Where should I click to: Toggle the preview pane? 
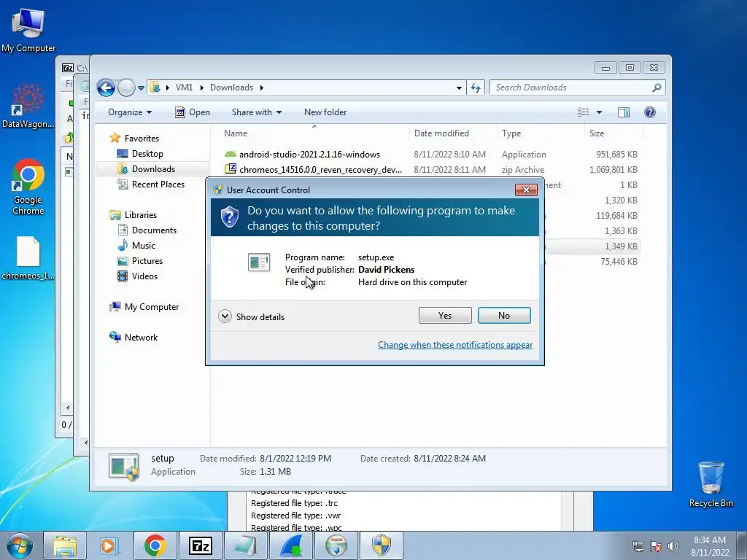(x=624, y=112)
